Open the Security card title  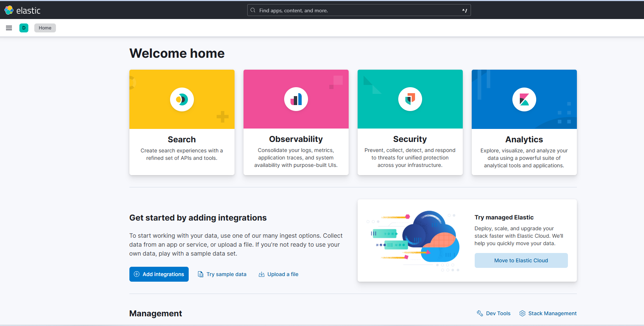click(410, 139)
